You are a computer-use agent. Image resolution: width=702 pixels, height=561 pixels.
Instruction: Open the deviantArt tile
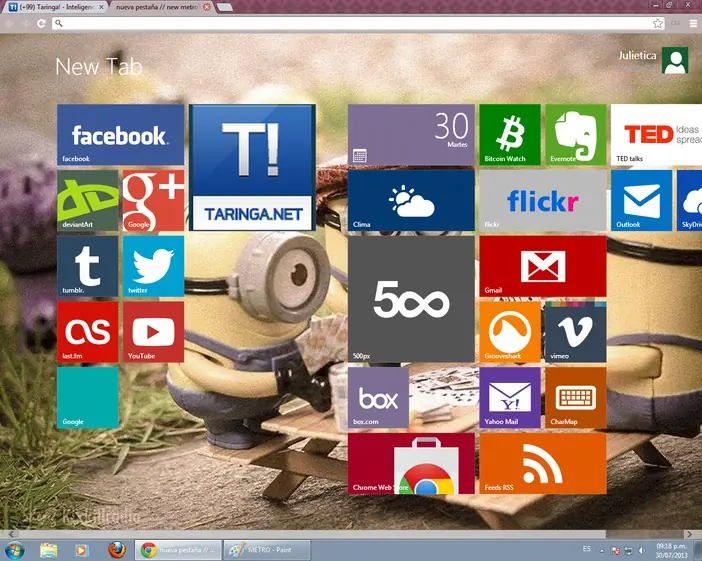click(88, 200)
